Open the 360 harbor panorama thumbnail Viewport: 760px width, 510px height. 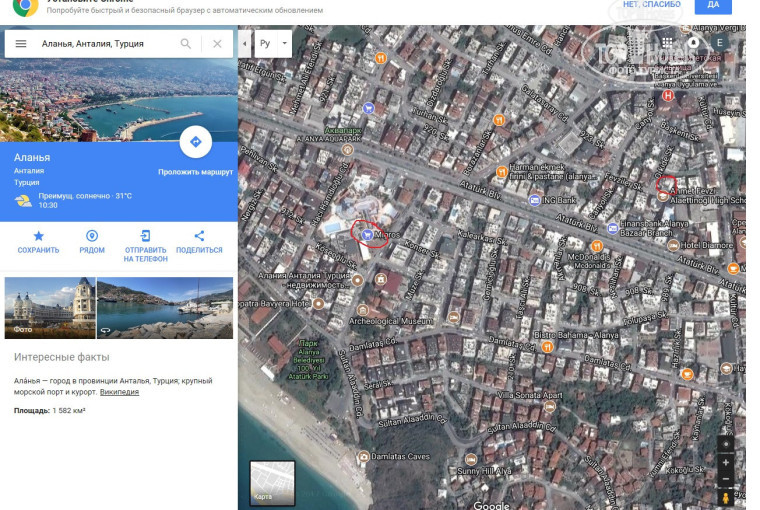click(165, 308)
